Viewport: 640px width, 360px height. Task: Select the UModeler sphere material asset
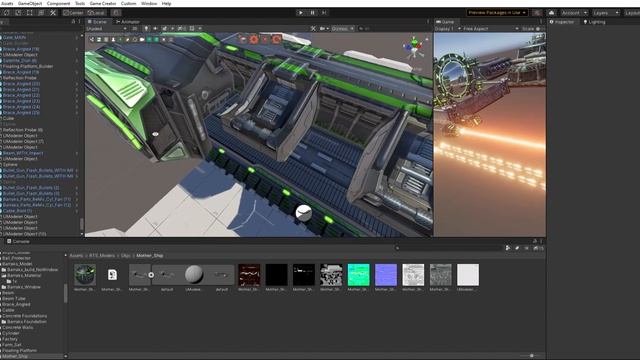click(x=194, y=275)
